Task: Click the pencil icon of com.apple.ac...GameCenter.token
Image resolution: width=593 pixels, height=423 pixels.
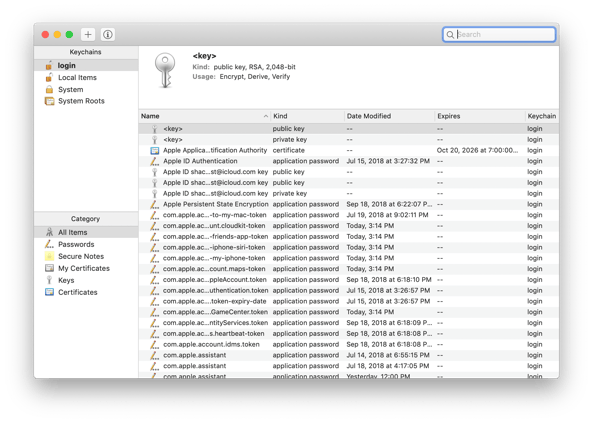Action: pyautogui.click(x=154, y=312)
